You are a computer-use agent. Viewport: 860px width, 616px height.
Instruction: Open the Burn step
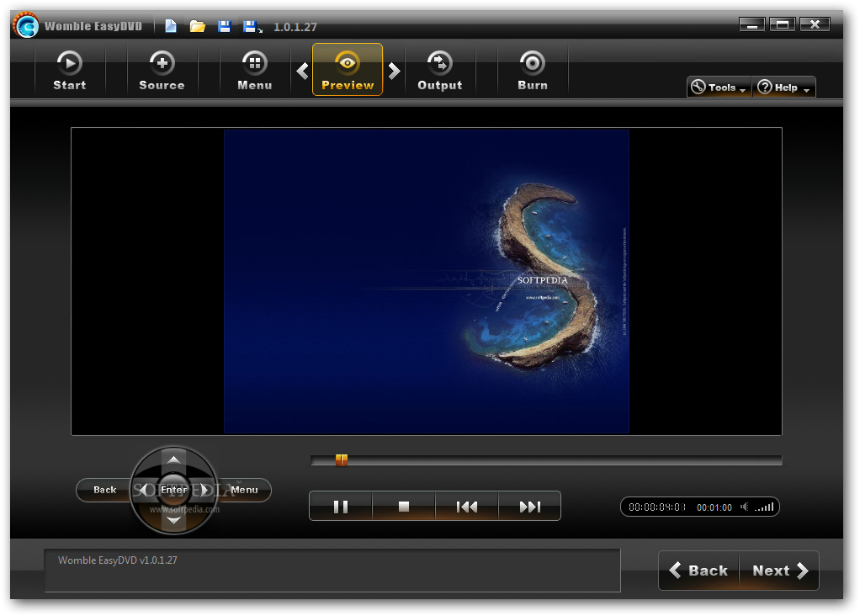[533, 70]
